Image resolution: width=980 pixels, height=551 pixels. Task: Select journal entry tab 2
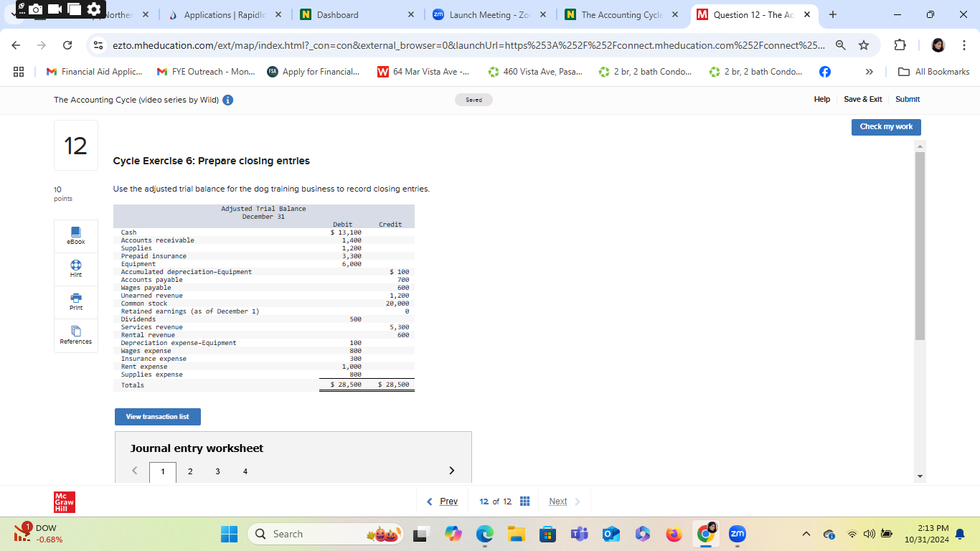coord(190,471)
